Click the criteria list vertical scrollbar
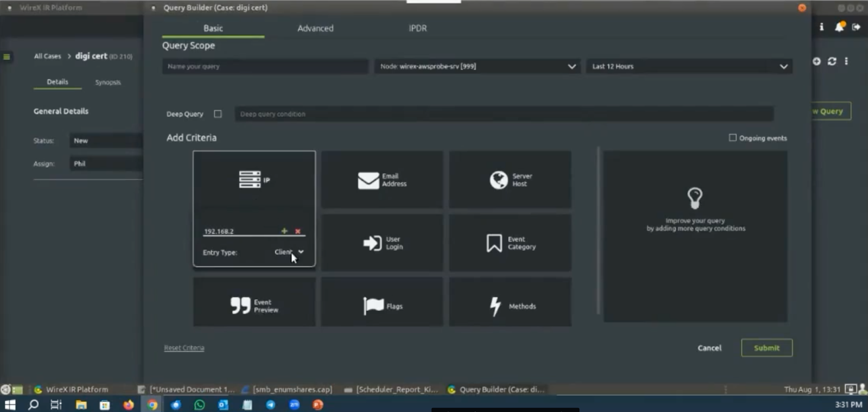This screenshot has height=412, width=868. point(598,231)
